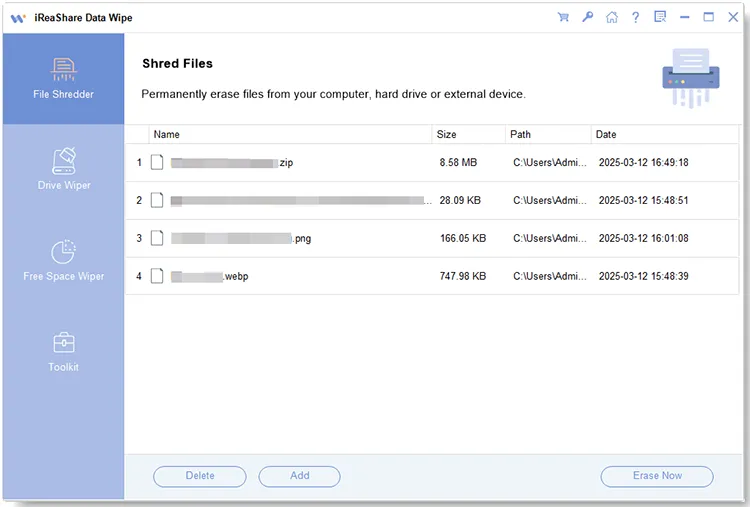The height and width of the screenshot is (507, 750).
Task: Close the iReaShare Data Wipe window
Action: point(733,17)
